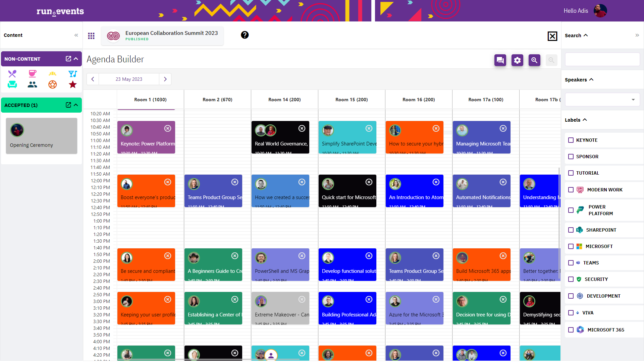The height and width of the screenshot is (362, 644).
Task: Open the Speakers filter dropdown
Action: point(602,100)
